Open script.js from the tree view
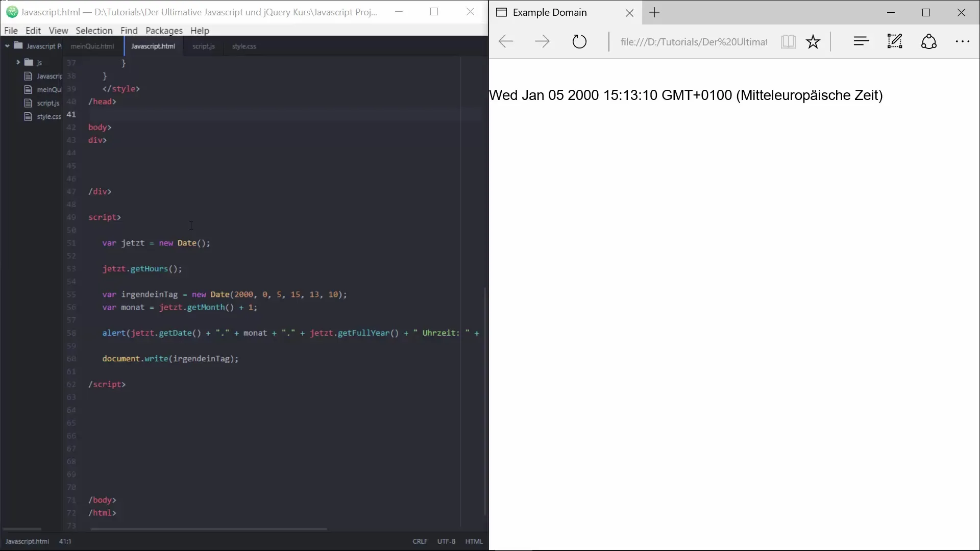 tap(48, 103)
